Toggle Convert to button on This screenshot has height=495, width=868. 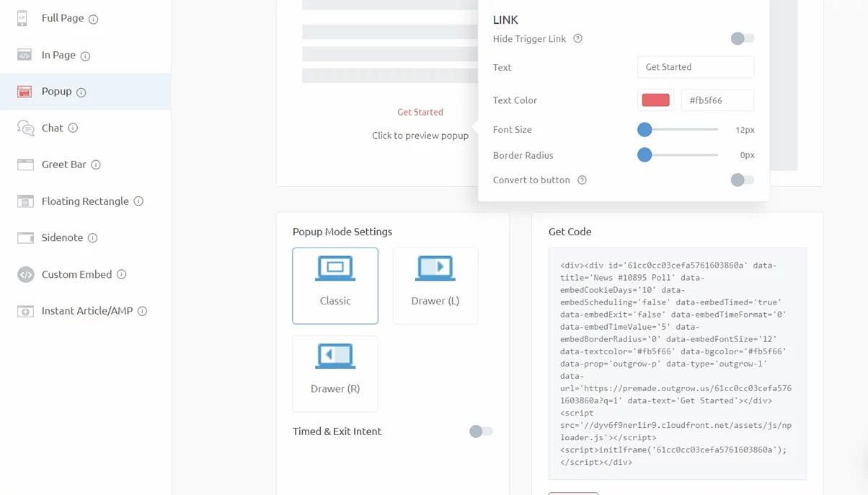(742, 180)
